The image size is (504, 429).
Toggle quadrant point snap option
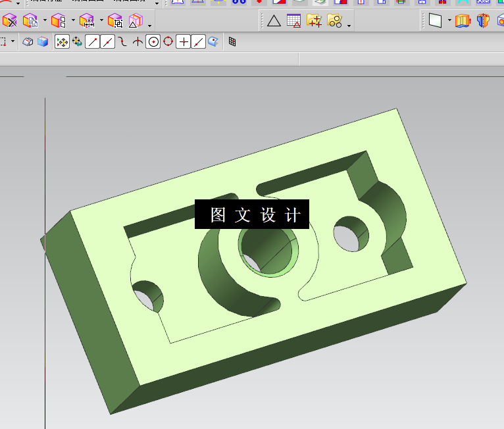[168, 41]
